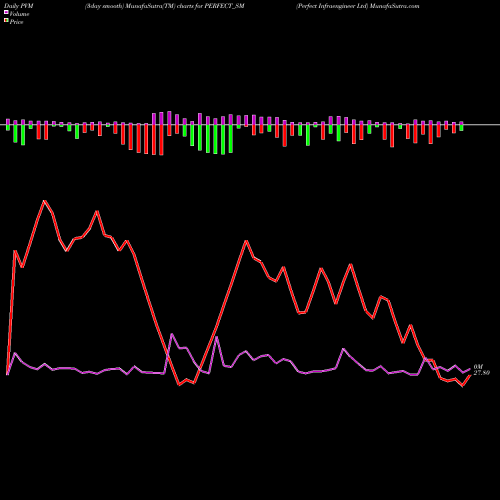This screenshot has height=500, width=500.
Task: Click the '0M' volume value label
Action: coord(478,367)
